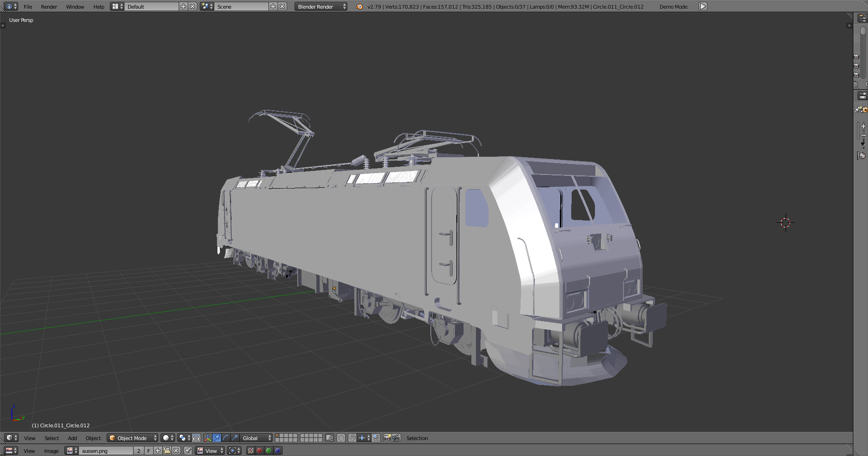This screenshot has width=868, height=456.
Task: Select the rotate manipulator icon
Action: [x=226, y=438]
